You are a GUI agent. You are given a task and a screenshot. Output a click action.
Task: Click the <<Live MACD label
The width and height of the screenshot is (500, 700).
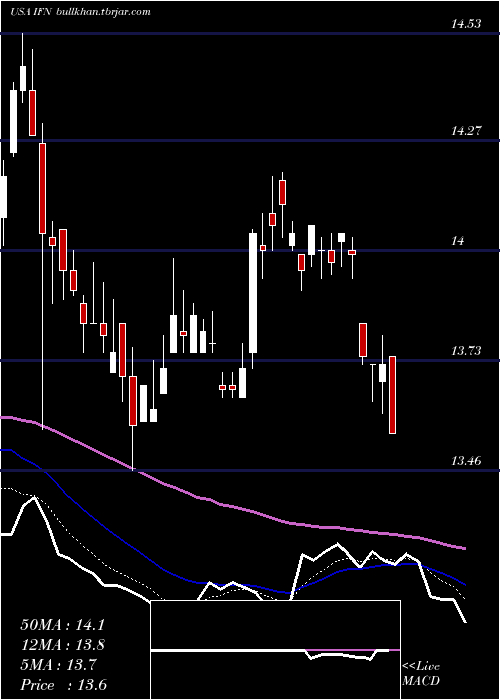(x=421, y=674)
